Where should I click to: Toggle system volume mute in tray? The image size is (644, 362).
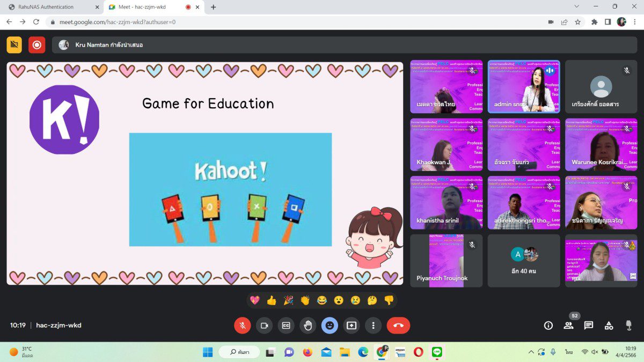point(594,352)
